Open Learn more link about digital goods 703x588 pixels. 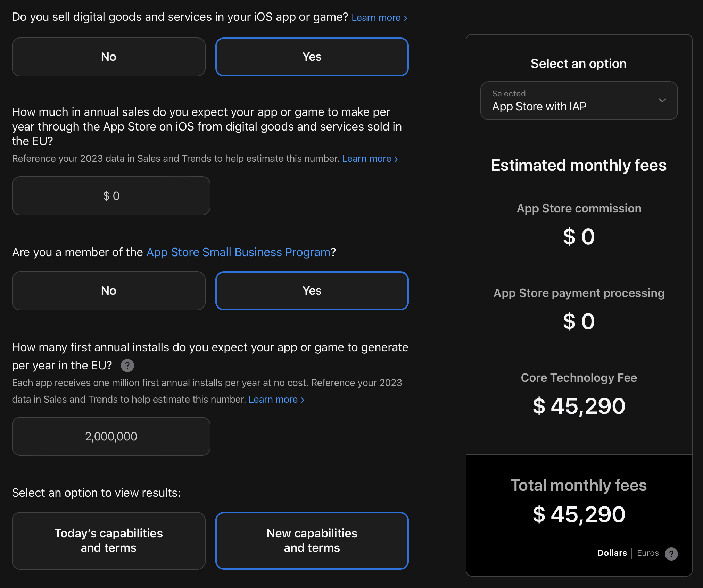[x=379, y=18]
